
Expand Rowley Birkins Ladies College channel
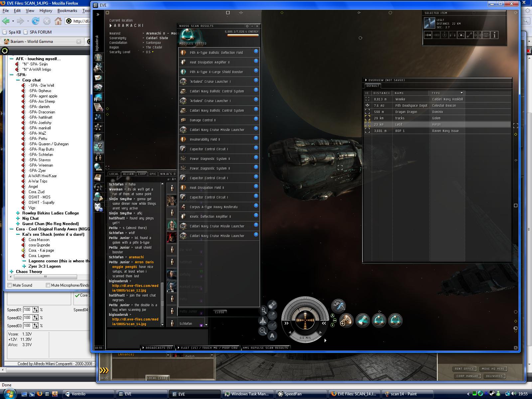(18, 213)
